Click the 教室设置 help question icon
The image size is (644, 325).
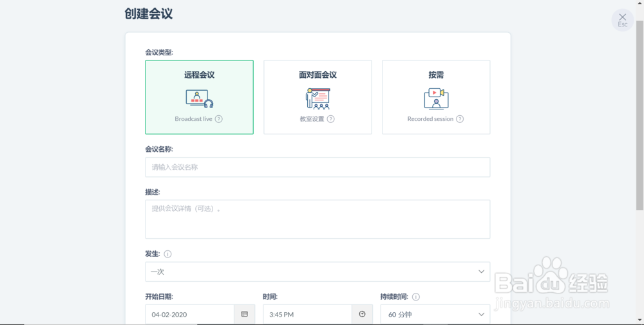[330, 119]
